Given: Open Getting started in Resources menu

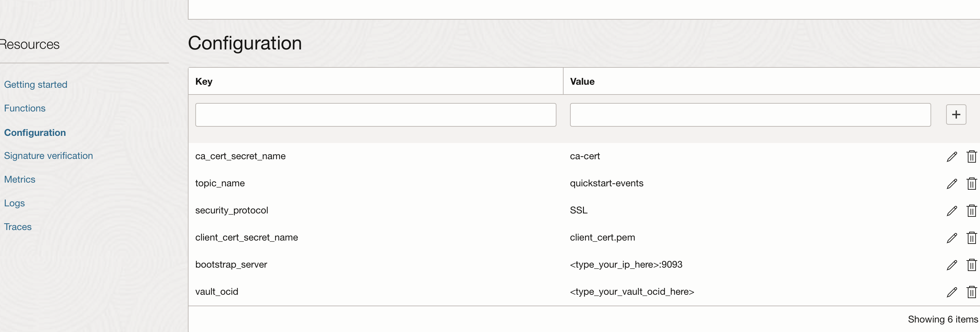Looking at the screenshot, I should (36, 85).
